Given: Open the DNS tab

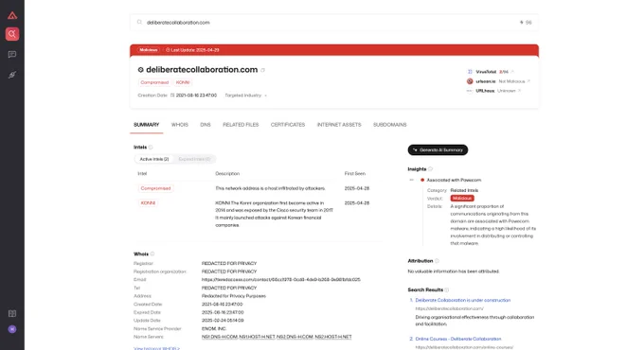Looking at the screenshot, I should click(x=206, y=125).
